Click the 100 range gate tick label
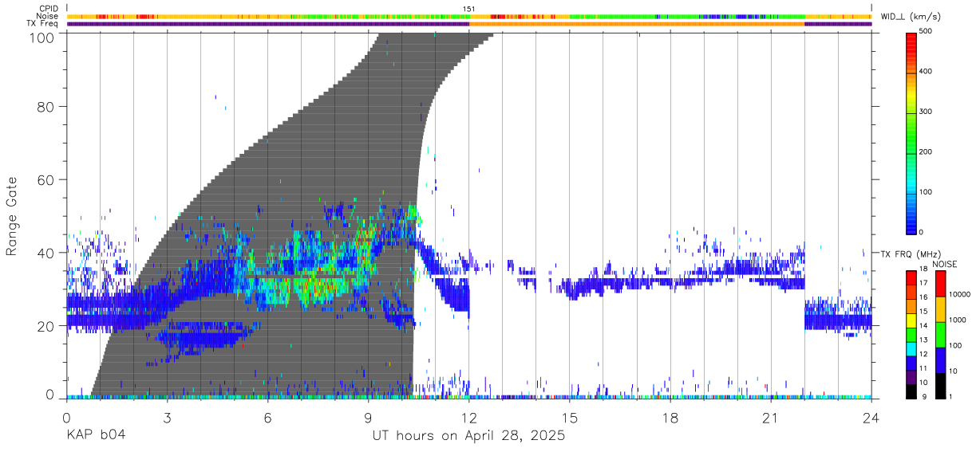This screenshot has width=980, height=452. pyautogui.click(x=41, y=37)
